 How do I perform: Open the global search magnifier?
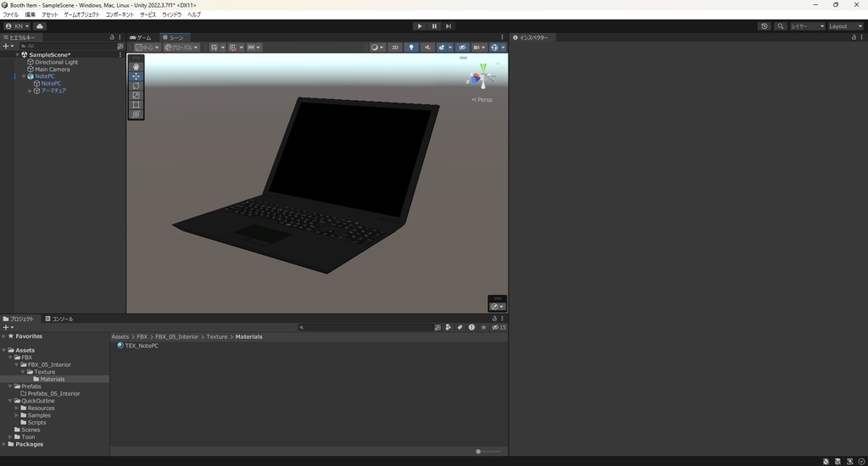[x=781, y=26]
